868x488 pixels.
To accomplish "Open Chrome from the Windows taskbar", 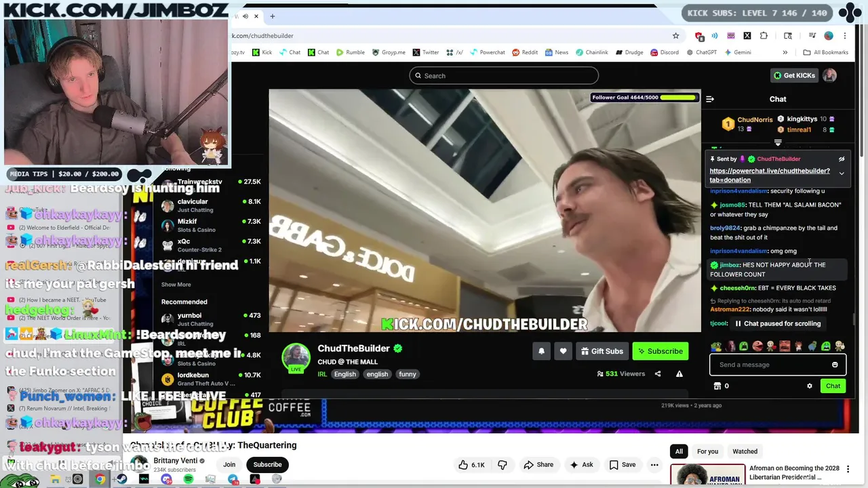I will tap(100, 479).
